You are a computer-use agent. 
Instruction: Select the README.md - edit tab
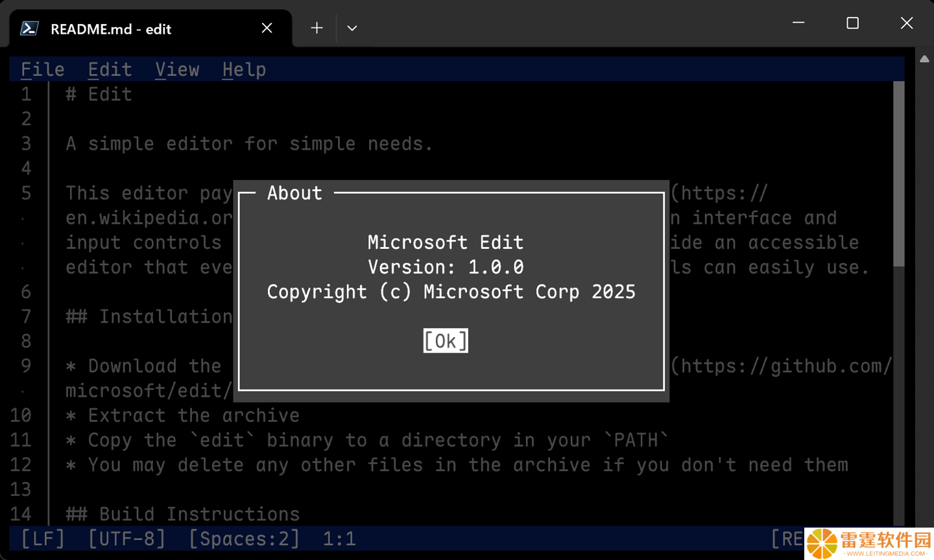point(150,29)
